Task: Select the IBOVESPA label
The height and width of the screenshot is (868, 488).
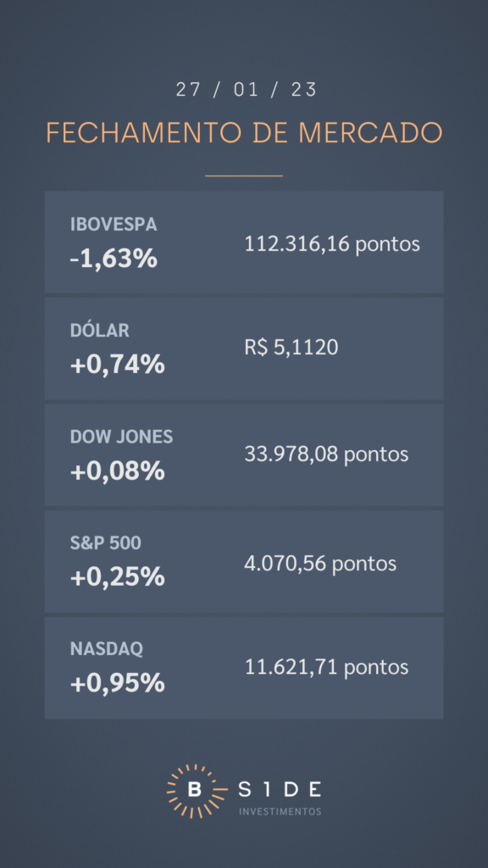Action: [x=114, y=224]
